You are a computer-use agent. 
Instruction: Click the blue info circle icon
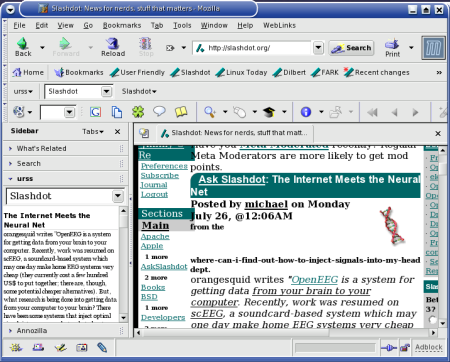306,112
